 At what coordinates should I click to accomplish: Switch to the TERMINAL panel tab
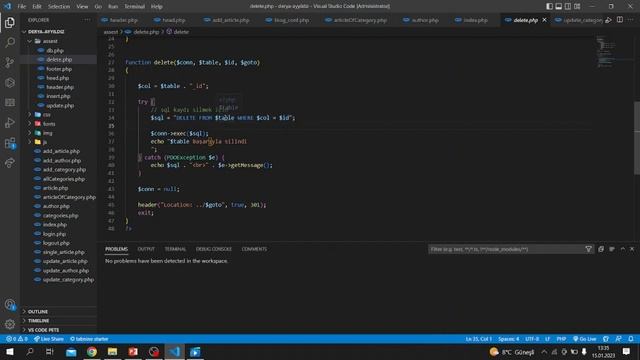(175, 249)
